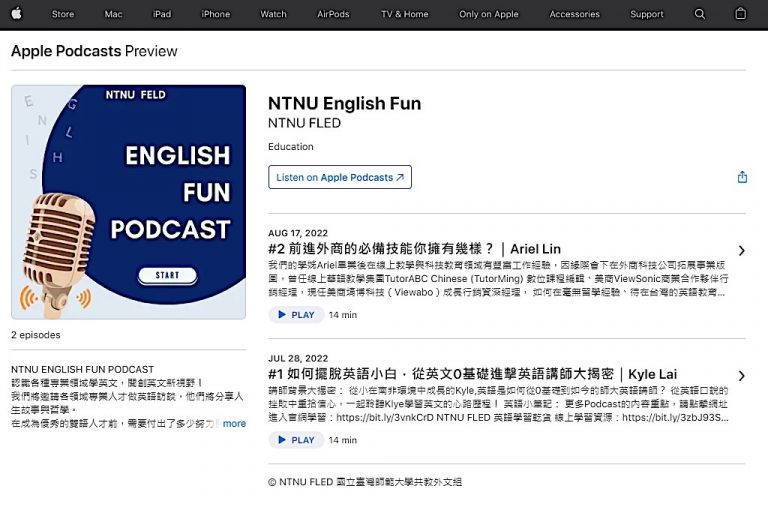Click the share icon beside Listen button
Image resolution: width=768 pixels, height=507 pixels.
point(742,177)
